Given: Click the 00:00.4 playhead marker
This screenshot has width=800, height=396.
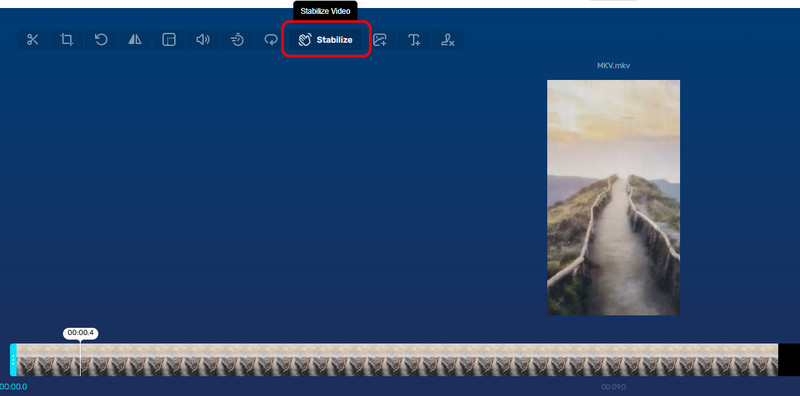Looking at the screenshot, I should (81, 333).
